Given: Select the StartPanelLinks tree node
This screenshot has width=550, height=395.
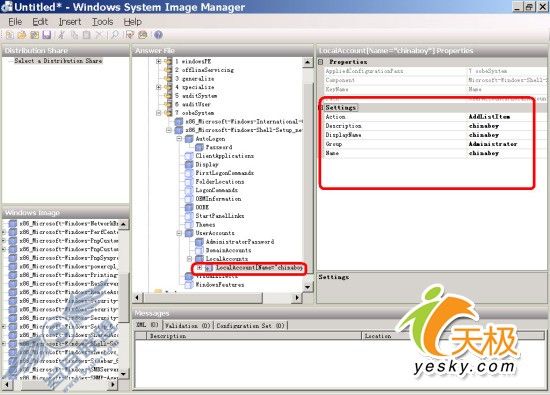Looking at the screenshot, I should point(220,216).
